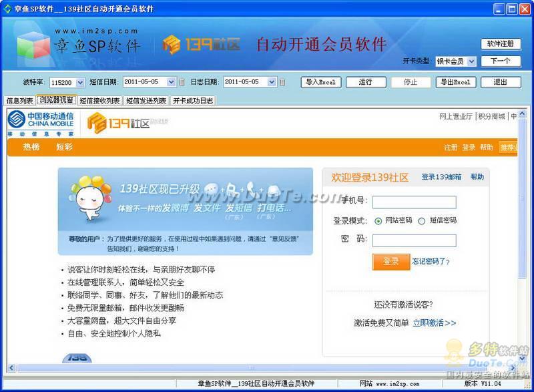Screen dimensions: 534x392
Task: Maximize the 章鱼SP软件 window
Action: 512,9
